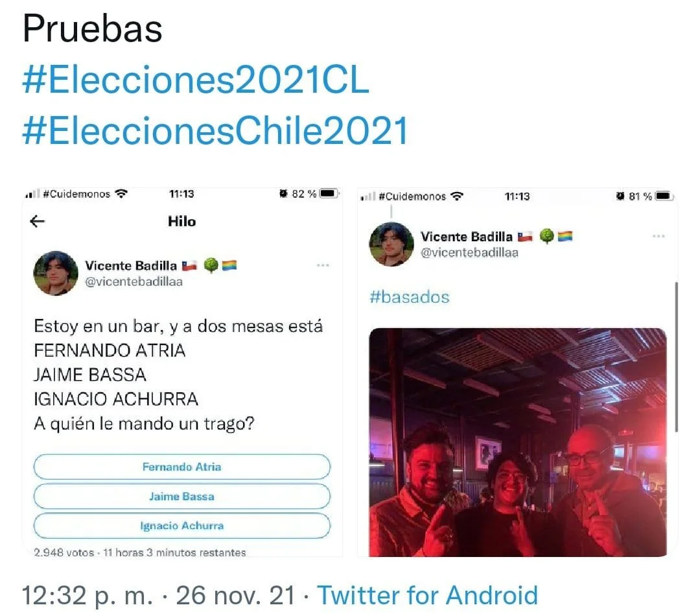This screenshot has height=616, width=700.
Task: Open the left poll screenshot image
Action: [182, 372]
